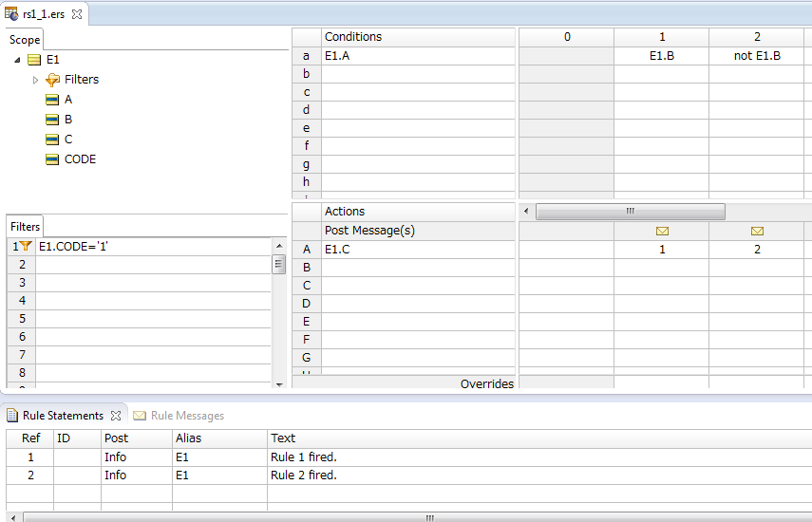Viewport: 812px width, 522px height.
Task: Click the rs1_1.ers file tab icon
Action: pos(10,13)
